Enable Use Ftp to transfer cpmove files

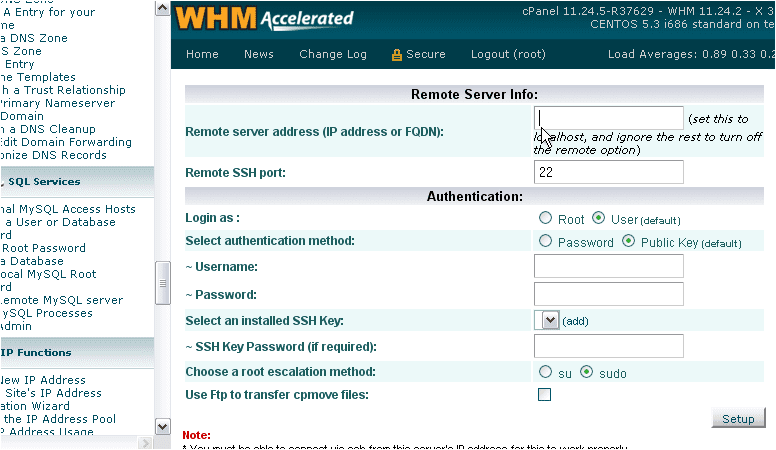(x=545, y=395)
